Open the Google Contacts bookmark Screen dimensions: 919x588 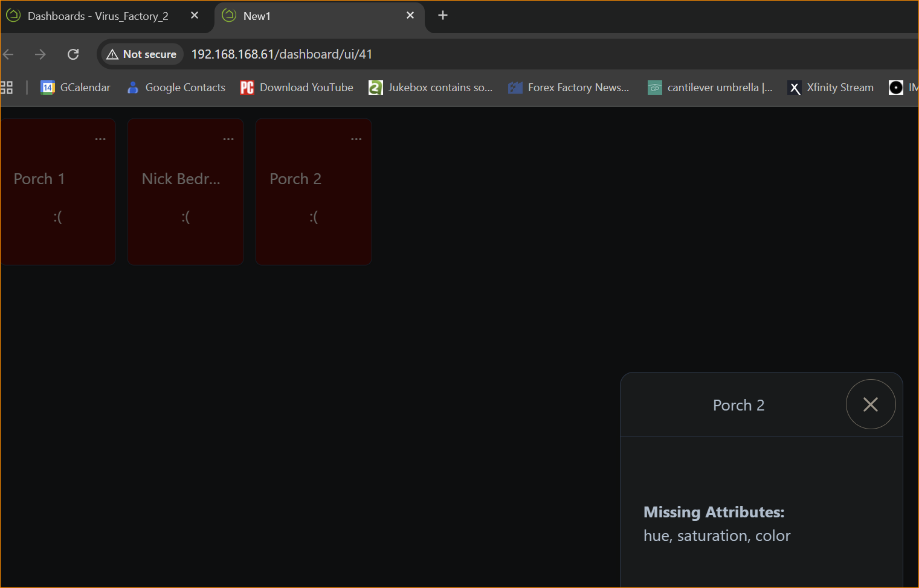(176, 88)
